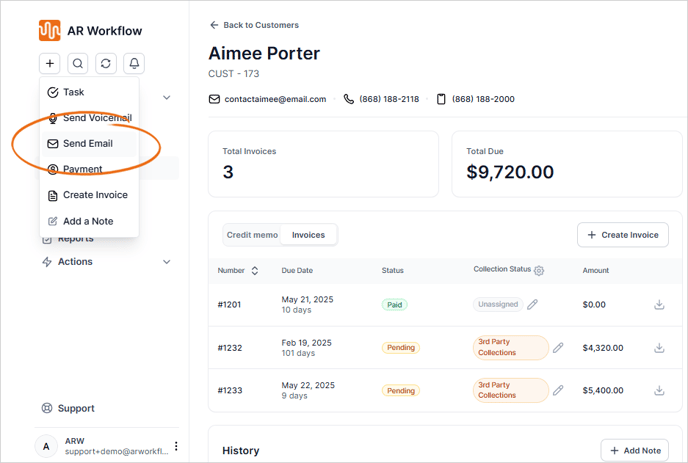Select Send Email from the menu
The width and height of the screenshot is (688, 463).
click(88, 143)
